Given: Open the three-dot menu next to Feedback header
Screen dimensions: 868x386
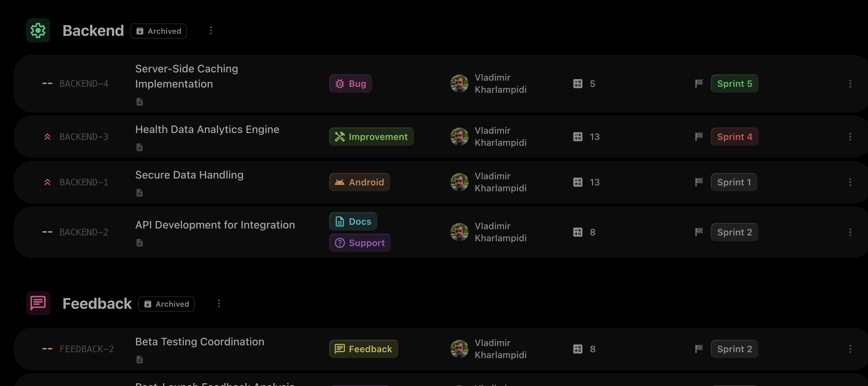Looking at the screenshot, I should [x=219, y=304].
